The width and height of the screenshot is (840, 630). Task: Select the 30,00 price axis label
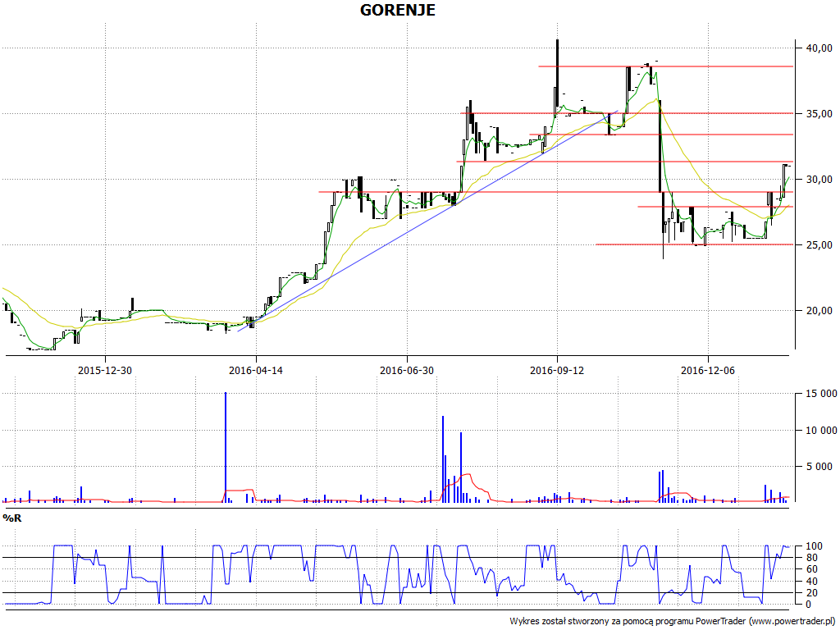point(819,180)
